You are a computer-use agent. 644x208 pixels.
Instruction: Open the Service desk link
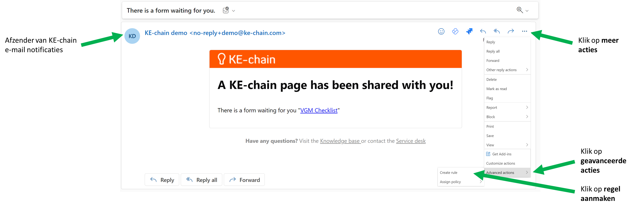pos(410,141)
